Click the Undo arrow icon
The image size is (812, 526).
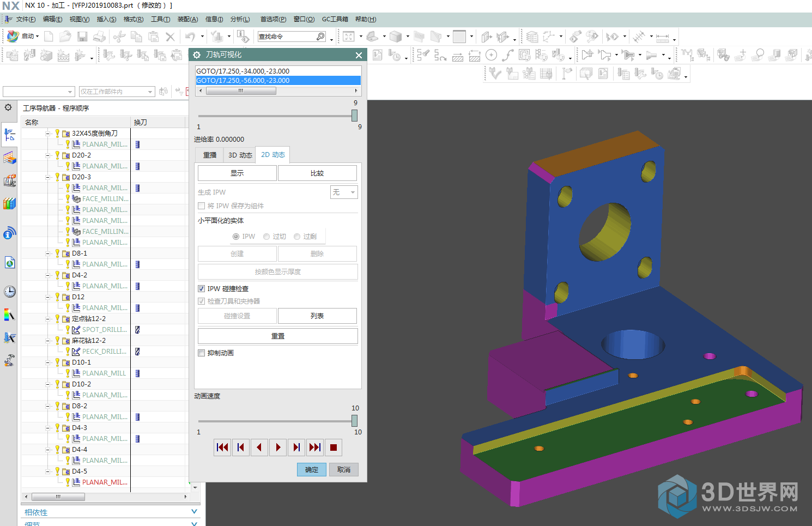190,37
